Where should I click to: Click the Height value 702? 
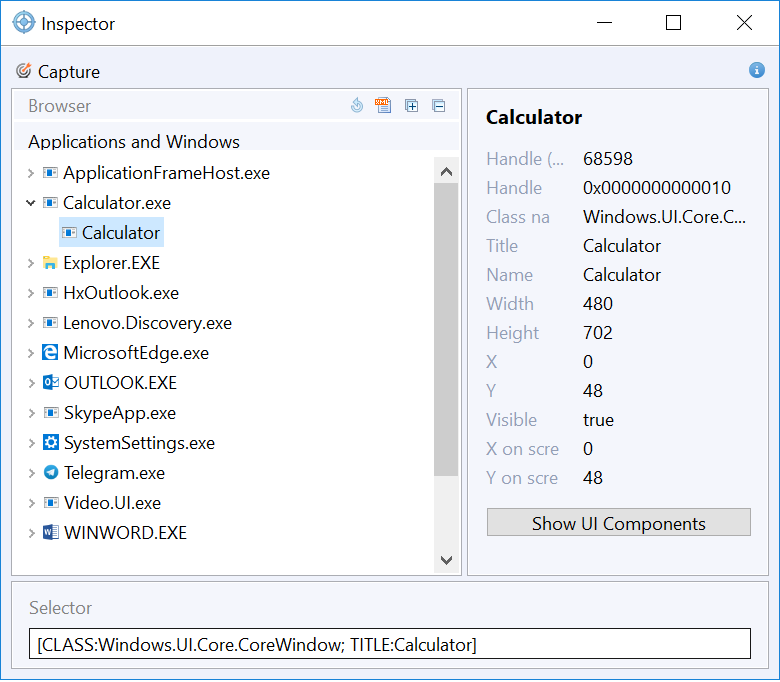597,332
